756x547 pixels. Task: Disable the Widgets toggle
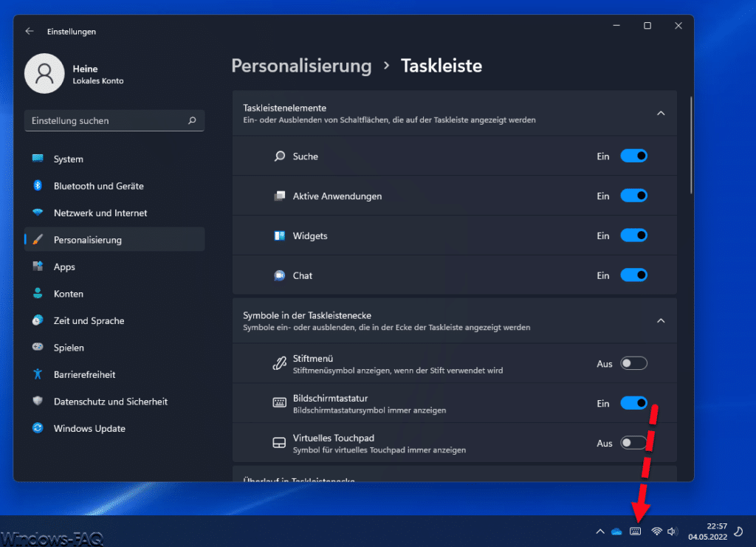coord(633,235)
